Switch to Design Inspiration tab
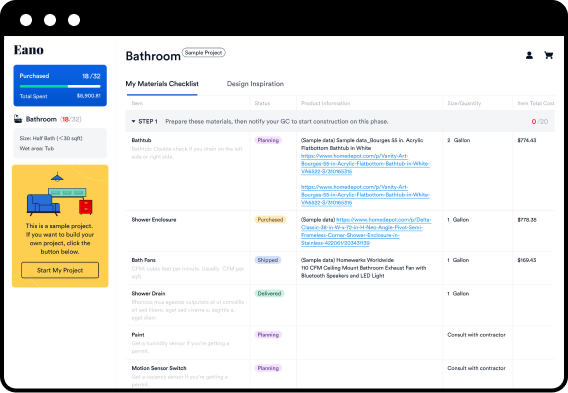This screenshot has height=393, width=568. [255, 84]
